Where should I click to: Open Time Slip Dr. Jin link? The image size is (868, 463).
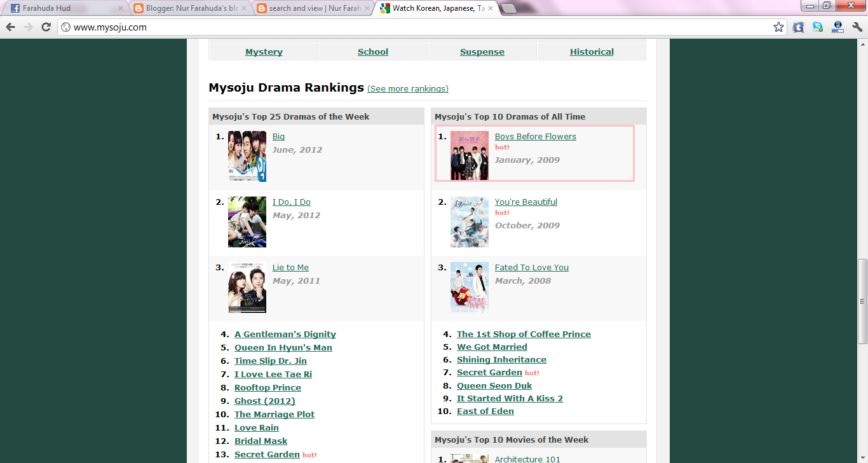click(271, 361)
